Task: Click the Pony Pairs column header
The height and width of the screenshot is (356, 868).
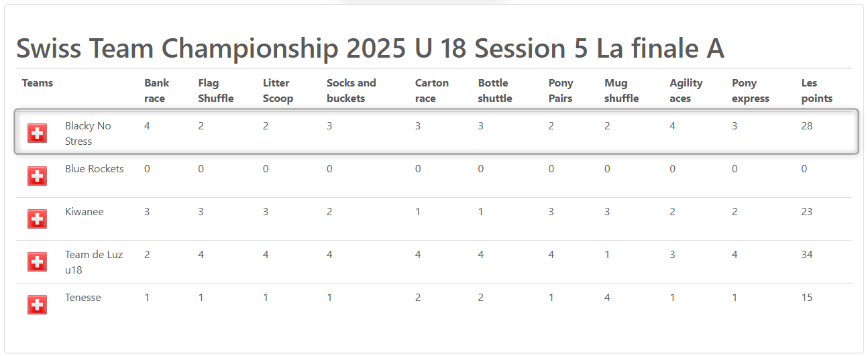Action: (561, 91)
